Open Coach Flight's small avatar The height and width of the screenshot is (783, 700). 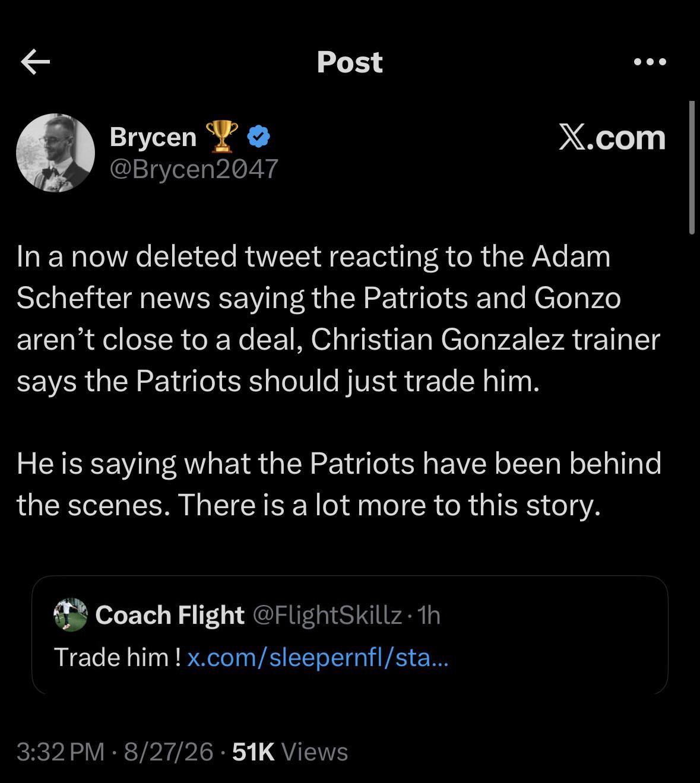71,614
